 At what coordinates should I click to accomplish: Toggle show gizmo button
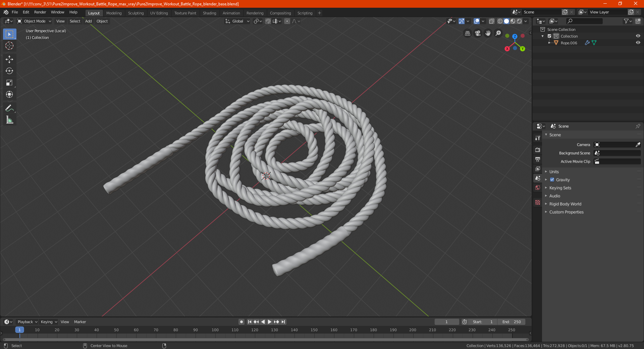pyautogui.click(x=462, y=21)
